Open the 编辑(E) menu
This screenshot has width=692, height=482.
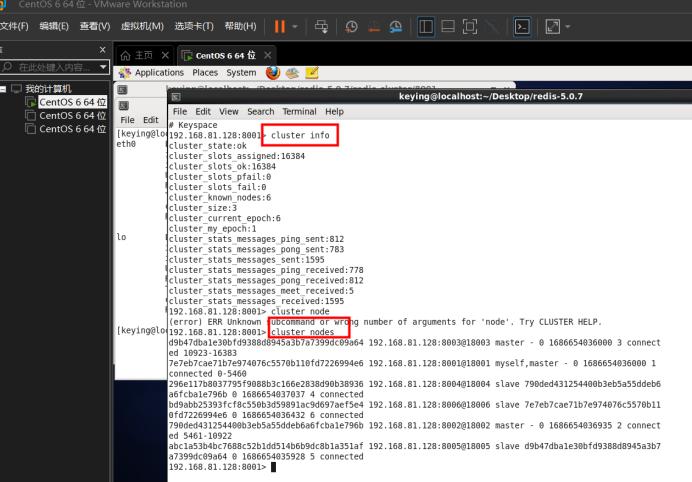click(54, 26)
